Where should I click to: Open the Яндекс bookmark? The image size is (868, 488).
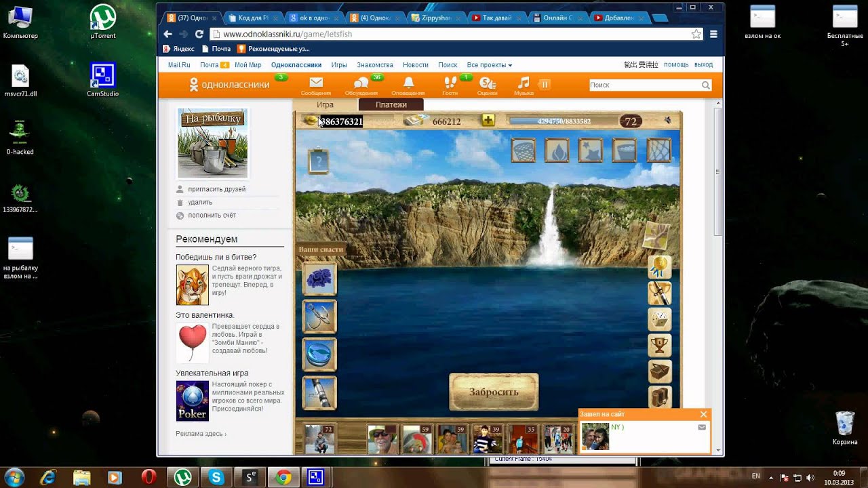[179, 49]
